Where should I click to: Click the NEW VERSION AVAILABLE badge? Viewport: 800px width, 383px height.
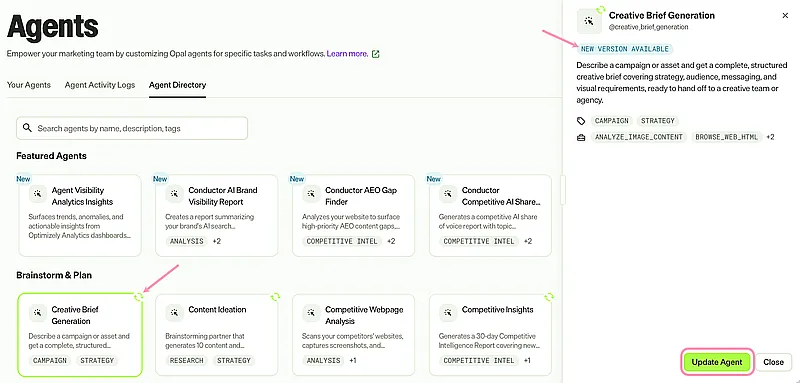(x=625, y=49)
